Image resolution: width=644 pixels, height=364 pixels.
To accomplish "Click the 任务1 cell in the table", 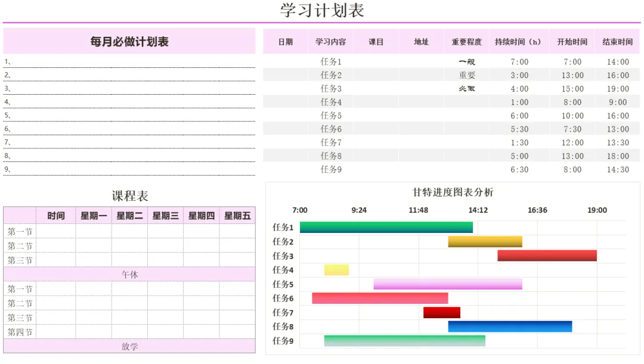I will [331, 61].
